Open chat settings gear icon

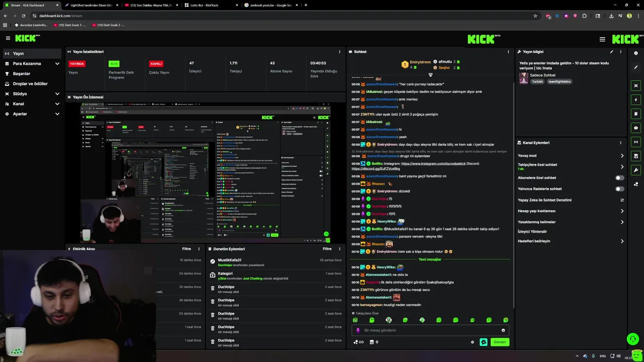pyautogui.click(x=472, y=342)
